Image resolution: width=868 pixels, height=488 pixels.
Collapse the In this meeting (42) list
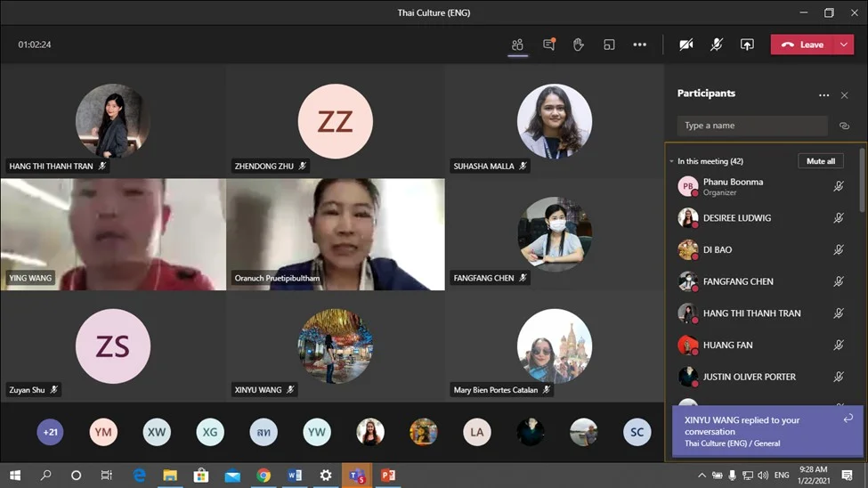point(672,161)
